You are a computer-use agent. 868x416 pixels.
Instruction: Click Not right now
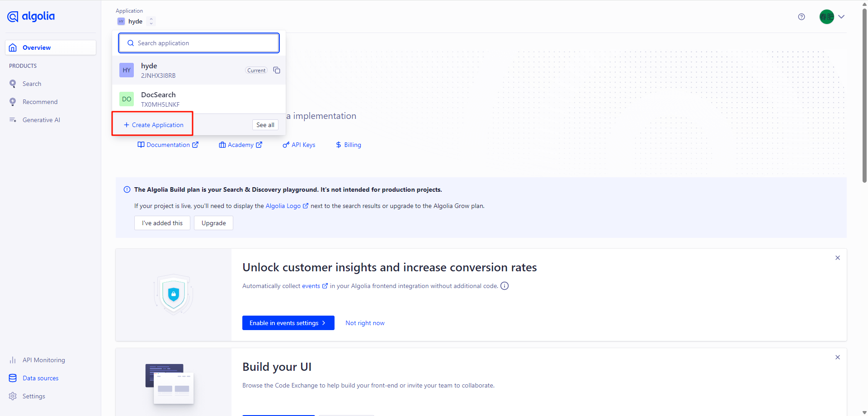[365, 323]
